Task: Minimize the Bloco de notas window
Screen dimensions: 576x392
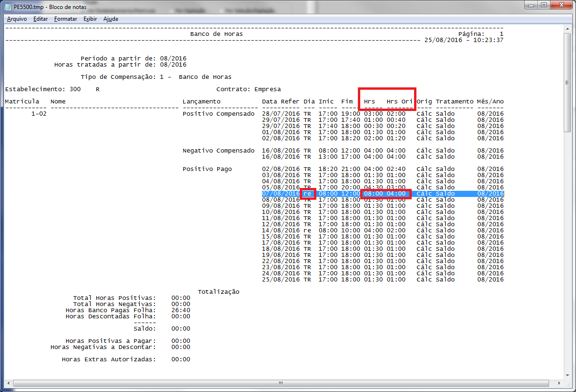Action: pyautogui.click(x=531, y=5)
